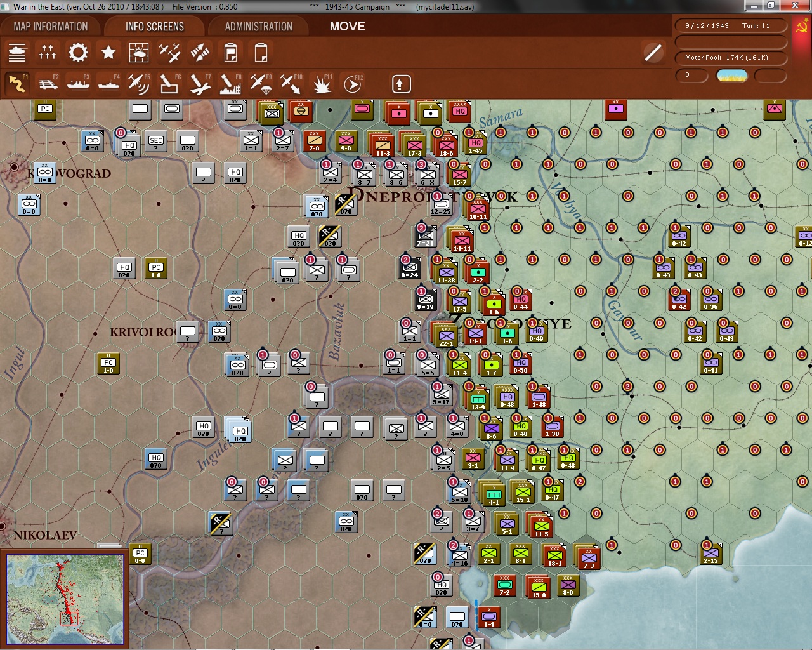Select Naval transport mode F3
Image resolution: width=812 pixels, height=650 pixels.
tap(78, 84)
